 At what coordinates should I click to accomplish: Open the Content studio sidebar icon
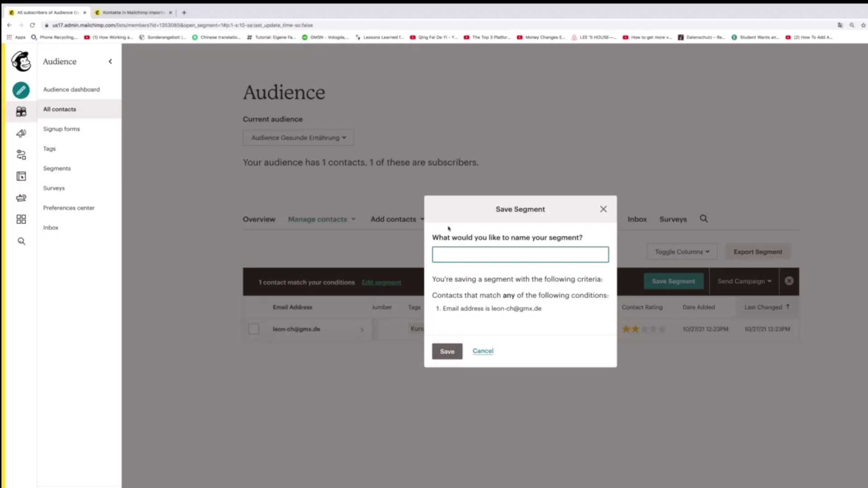click(x=21, y=198)
